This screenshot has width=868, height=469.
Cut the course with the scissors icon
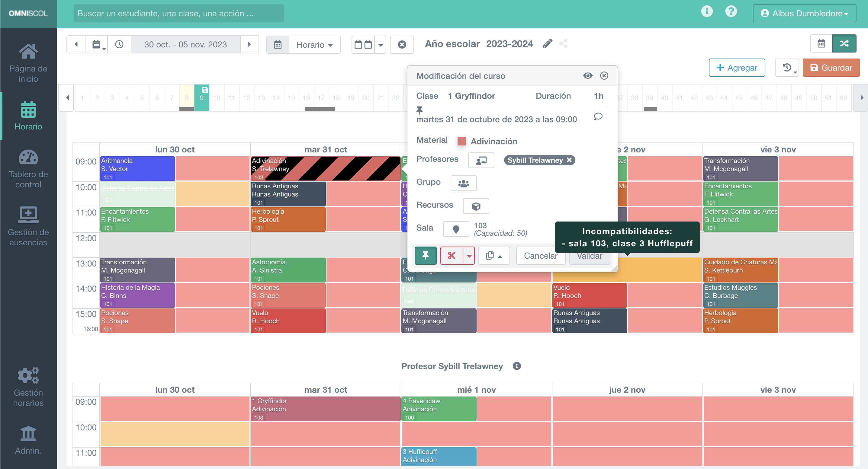pos(452,256)
